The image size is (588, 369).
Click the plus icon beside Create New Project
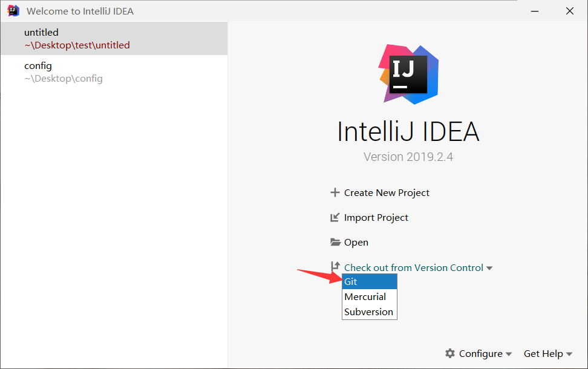(335, 192)
